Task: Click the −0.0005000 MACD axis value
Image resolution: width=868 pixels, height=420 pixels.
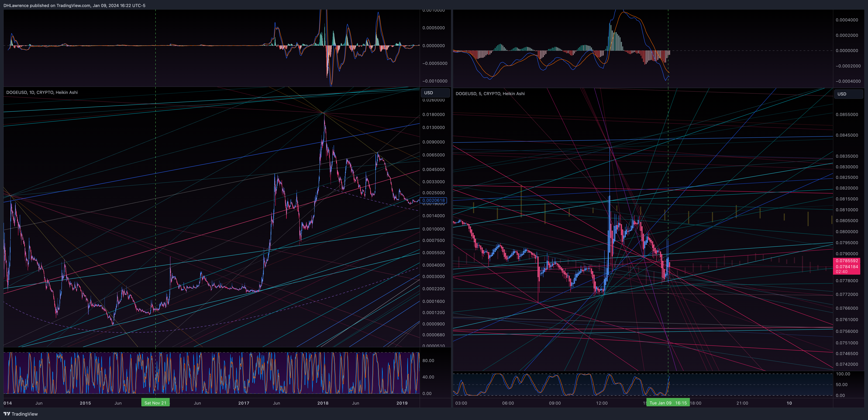Action: coord(435,63)
